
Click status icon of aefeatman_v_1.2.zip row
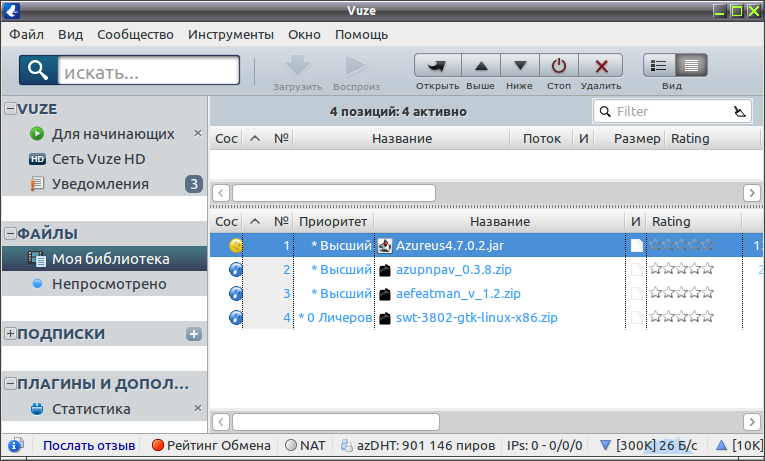236,293
